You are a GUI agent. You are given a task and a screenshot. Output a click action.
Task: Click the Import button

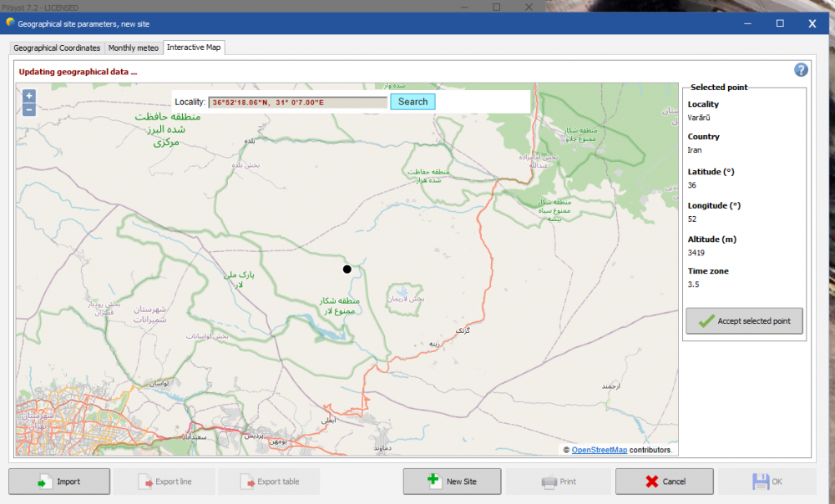pyautogui.click(x=59, y=481)
